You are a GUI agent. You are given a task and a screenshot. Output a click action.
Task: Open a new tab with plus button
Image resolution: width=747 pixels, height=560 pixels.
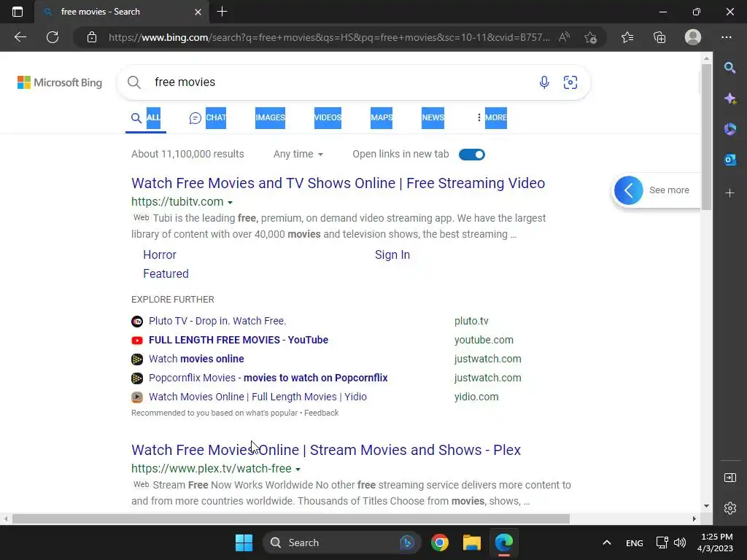pos(222,12)
